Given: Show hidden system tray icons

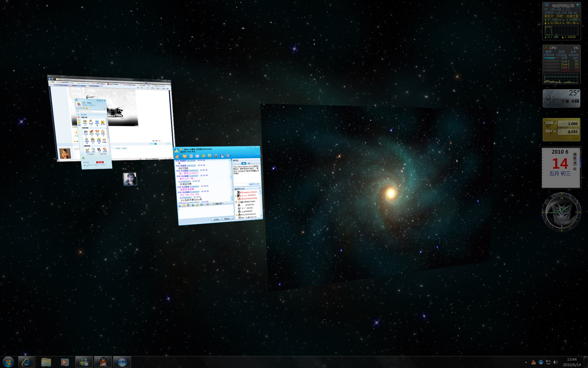Looking at the screenshot, I should (526, 362).
